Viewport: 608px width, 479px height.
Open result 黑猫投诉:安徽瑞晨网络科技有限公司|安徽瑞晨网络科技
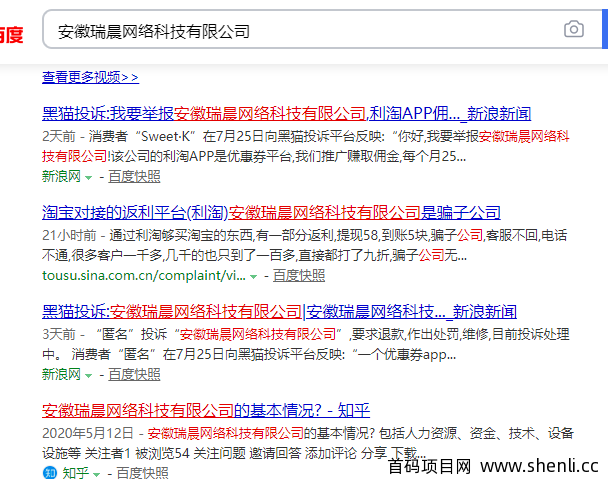click(x=279, y=312)
